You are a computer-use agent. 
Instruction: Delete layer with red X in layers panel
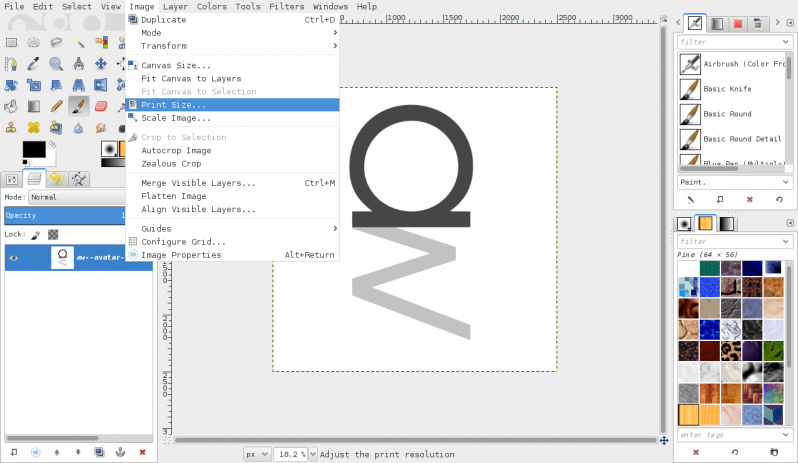[x=142, y=452]
